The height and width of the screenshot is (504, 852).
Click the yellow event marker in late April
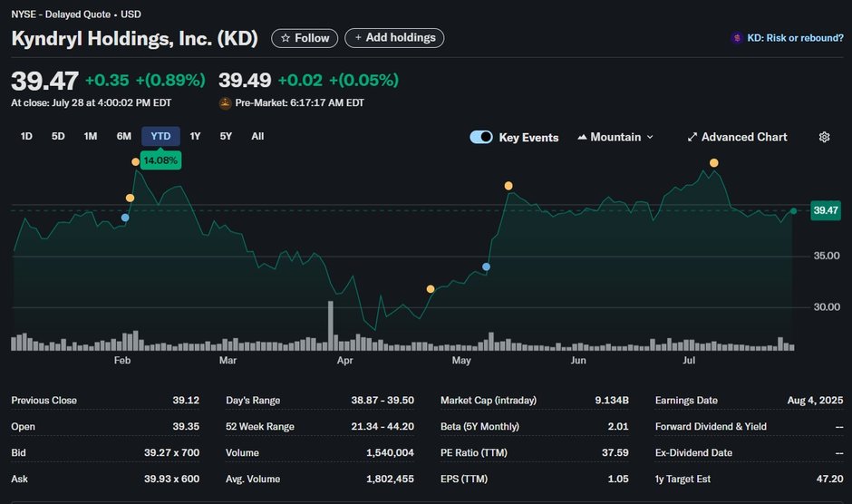(431, 289)
